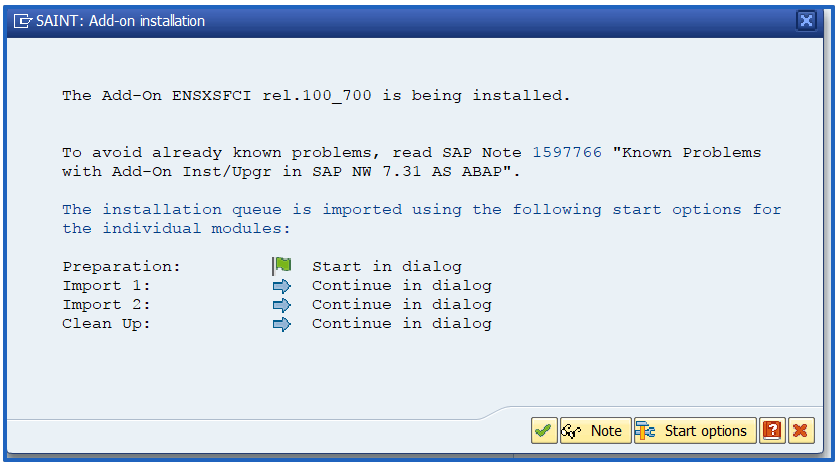840x465 pixels.
Task: Click the ENSXSFCI rel.100_700 installation message
Action: 317,96
